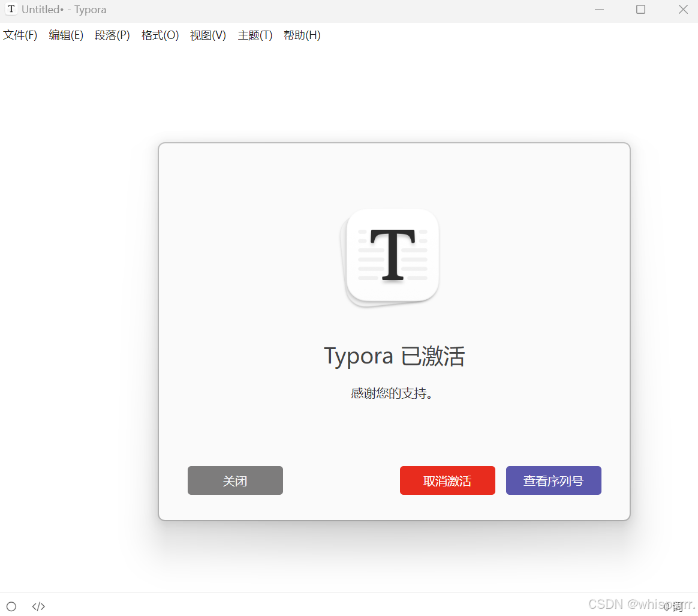The image size is (698, 616).
Task: Click the "感谢您的支持。" message text
Action: click(x=392, y=394)
